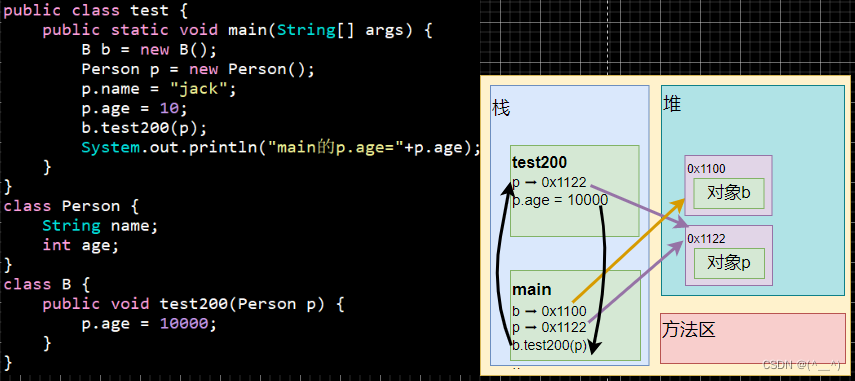This screenshot has width=855, height=381.
Task: Click the 'test200' stack frame title
Action: point(540,162)
